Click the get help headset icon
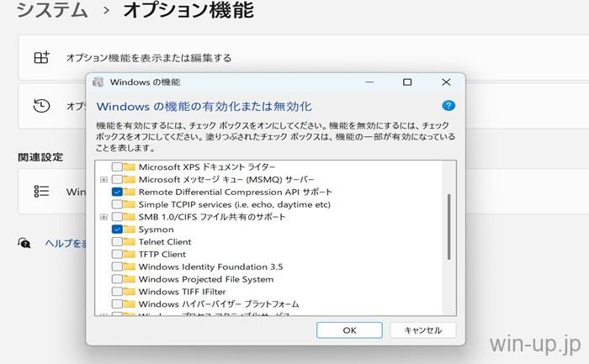589x364 pixels. coord(27,243)
